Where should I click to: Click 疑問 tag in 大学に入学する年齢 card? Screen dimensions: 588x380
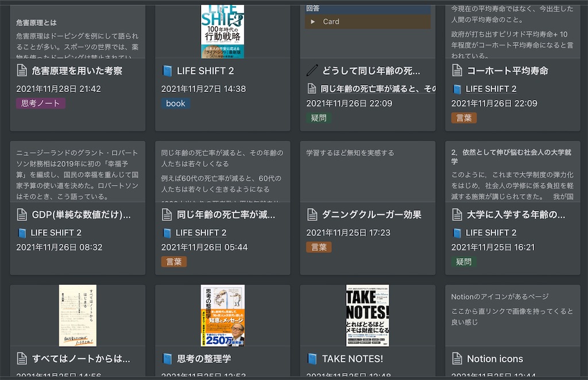(x=464, y=262)
